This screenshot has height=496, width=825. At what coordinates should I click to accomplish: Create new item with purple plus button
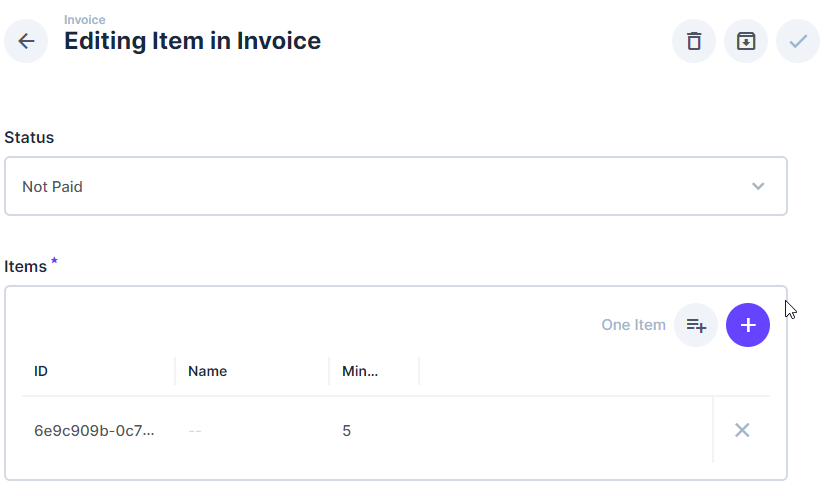pos(748,325)
